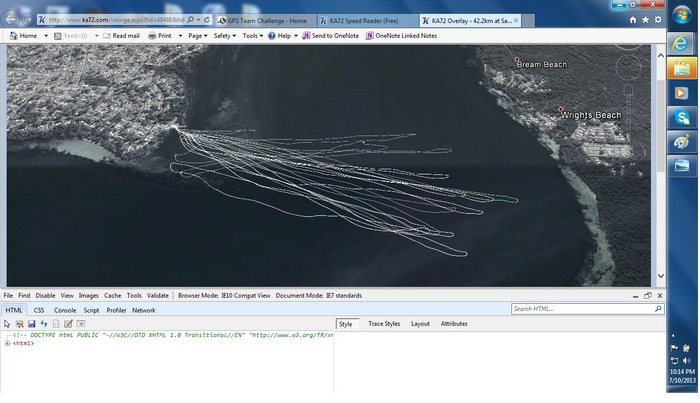
Task: Click the edit HTML pencil icon
Action: pos(68,324)
